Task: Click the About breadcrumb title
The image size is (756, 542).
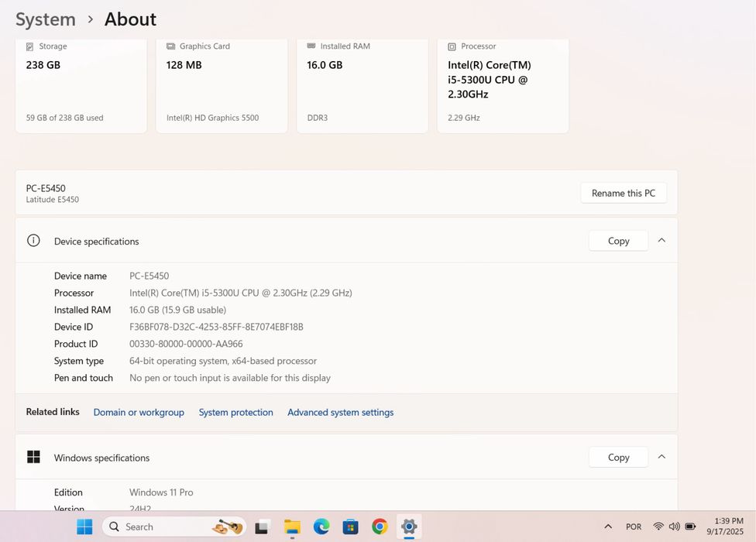Action: (x=130, y=19)
